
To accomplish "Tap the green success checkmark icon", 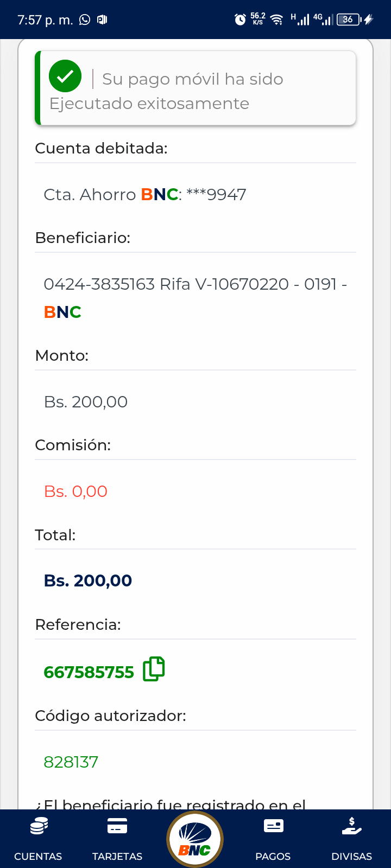I will tap(65, 76).
